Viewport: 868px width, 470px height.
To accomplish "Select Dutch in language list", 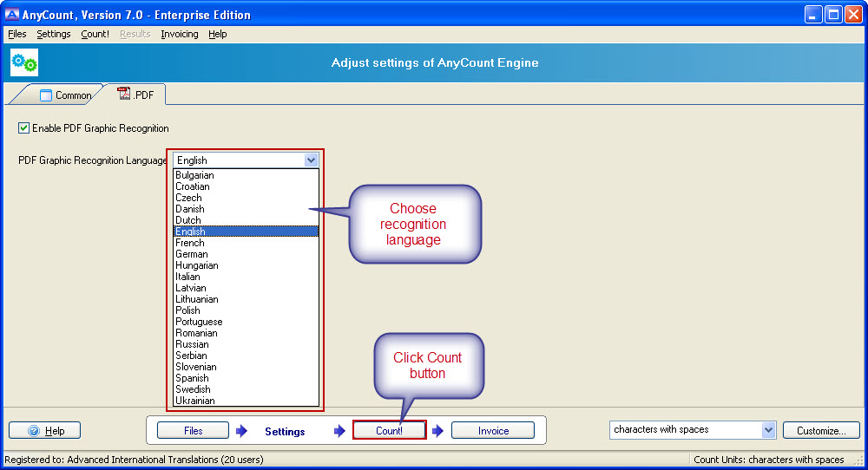I will pos(247,220).
